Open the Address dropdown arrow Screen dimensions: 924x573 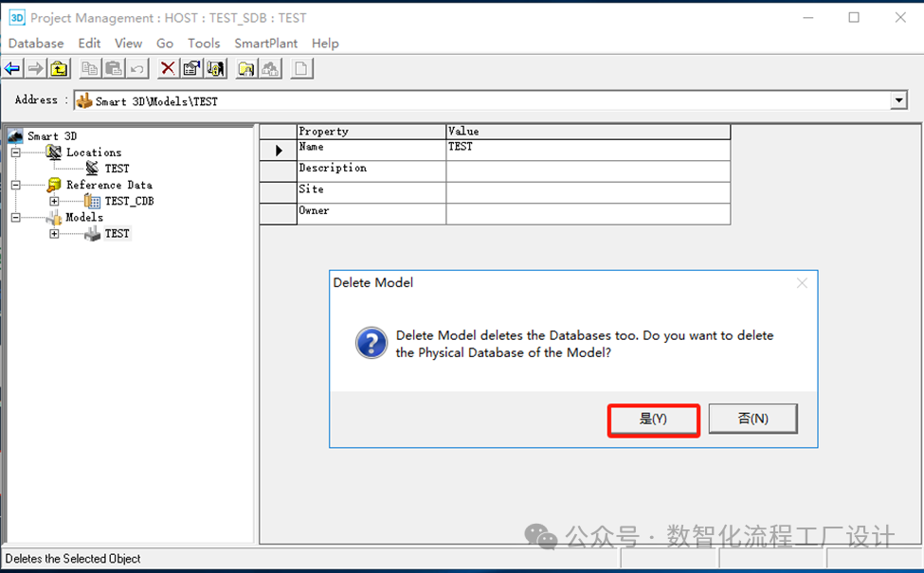click(898, 100)
